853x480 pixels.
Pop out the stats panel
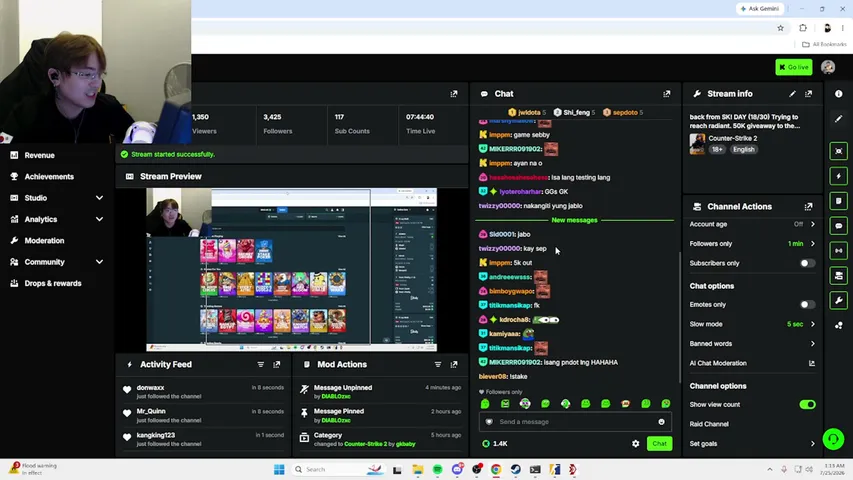click(454, 94)
